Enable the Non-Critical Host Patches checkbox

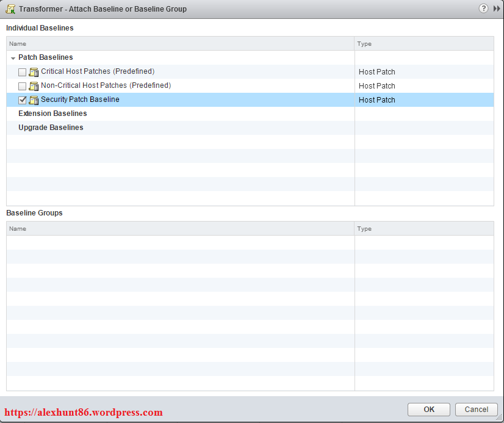coord(23,86)
